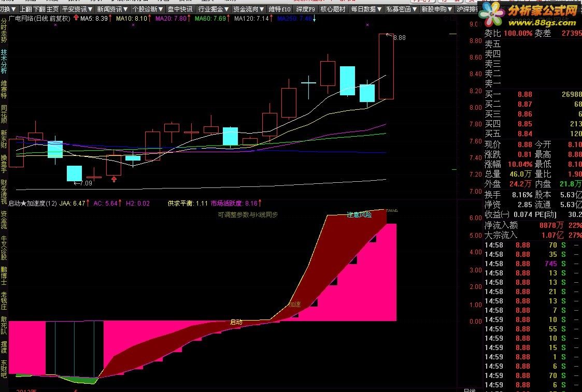Switch to 同花顺 side tab
582x392 pixels.
coord(4,114)
